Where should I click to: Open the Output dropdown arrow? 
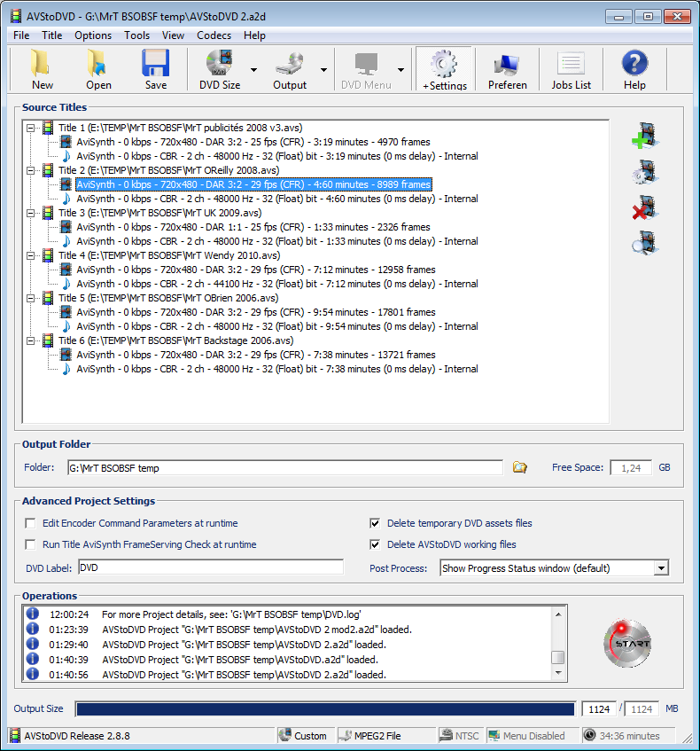coord(324,70)
